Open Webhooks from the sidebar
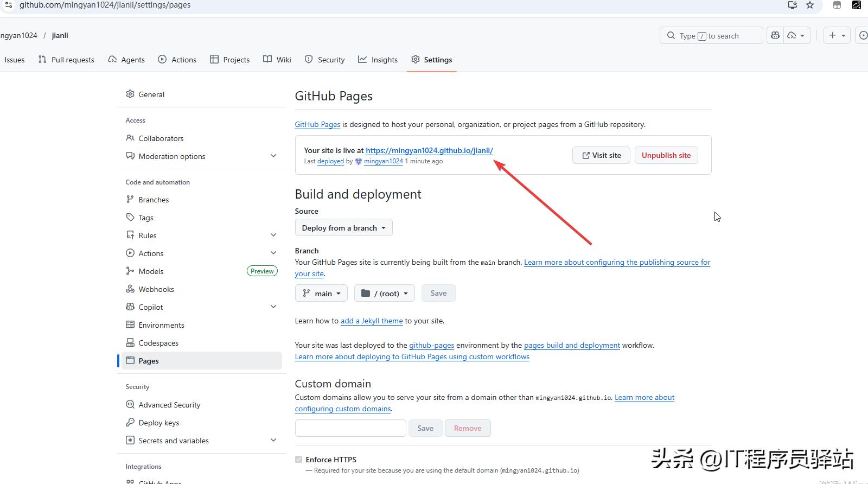Image resolution: width=868 pixels, height=484 pixels. click(156, 289)
